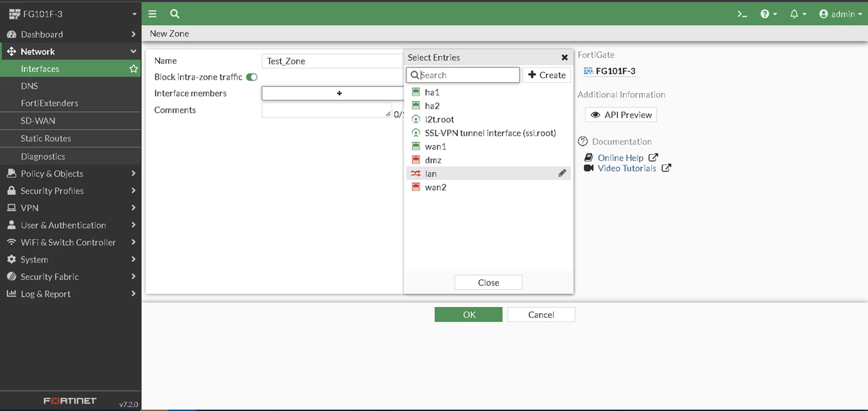Viewport: 868px width, 411px height.
Task: Click the Interfaces favorite star icon
Action: tap(133, 69)
